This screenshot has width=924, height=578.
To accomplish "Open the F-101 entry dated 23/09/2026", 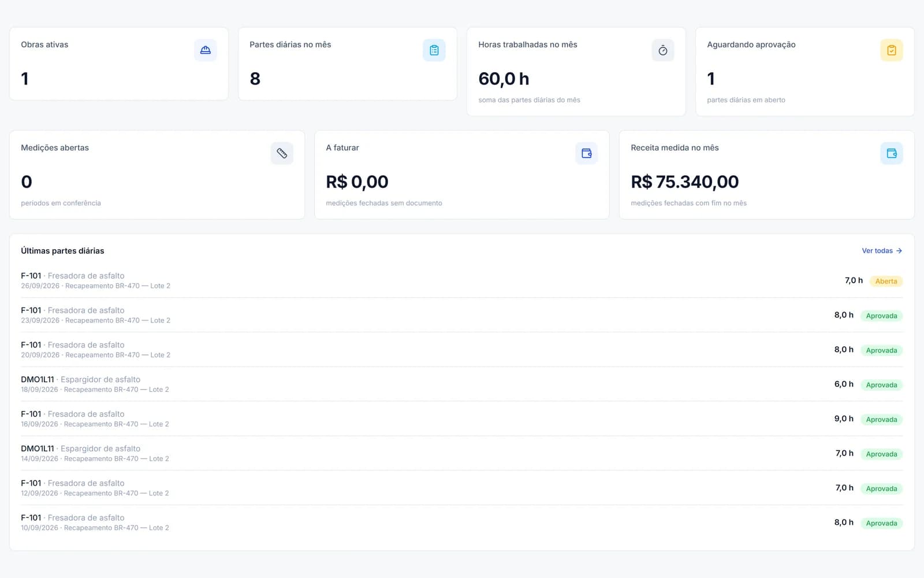I will pyautogui.click(x=461, y=315).
